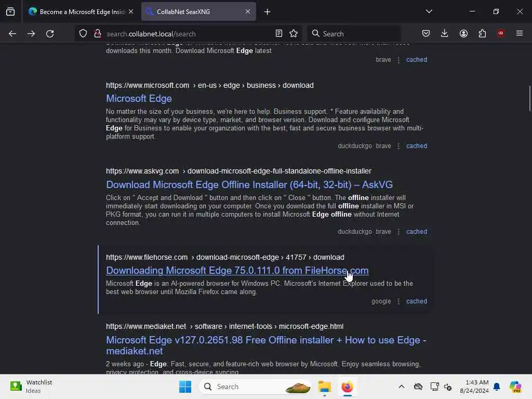Click https://www.filehorse.com URL text
This screenshot has width=532, height=399.
147,257
